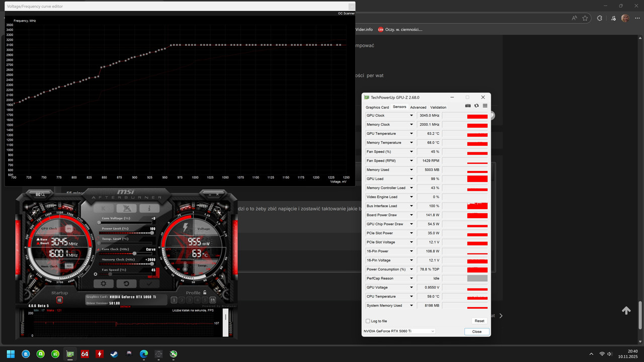Click the scroll-to-top arrow on the webpage
The width and height of the screenshot is (644, 362).
(626, 311)
